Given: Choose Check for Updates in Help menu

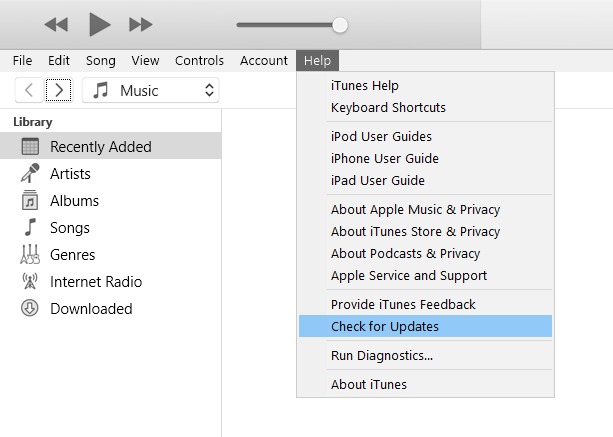Looking at the screenshot, I should 385,326.
